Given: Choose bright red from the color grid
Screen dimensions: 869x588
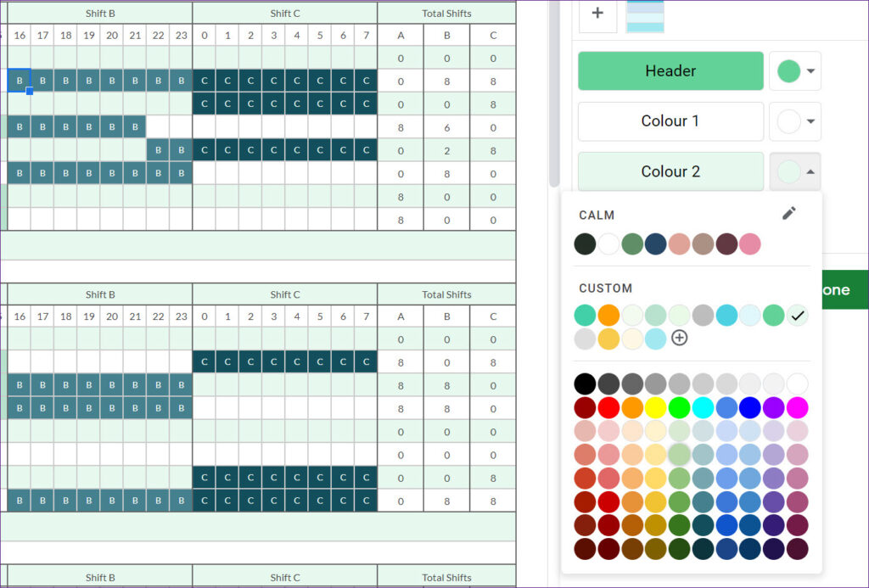Looking at the screenshot, I should click(608, 407).
